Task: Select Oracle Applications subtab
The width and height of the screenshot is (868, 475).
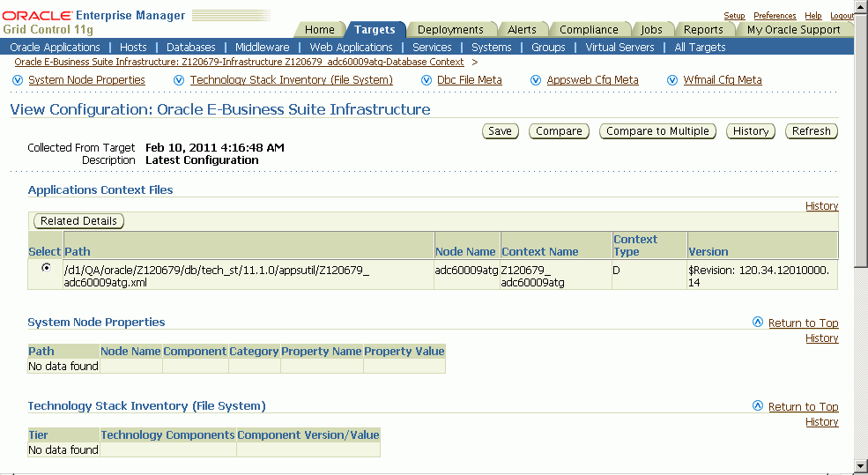Action: pyautogui.click(x=55, y=47)
